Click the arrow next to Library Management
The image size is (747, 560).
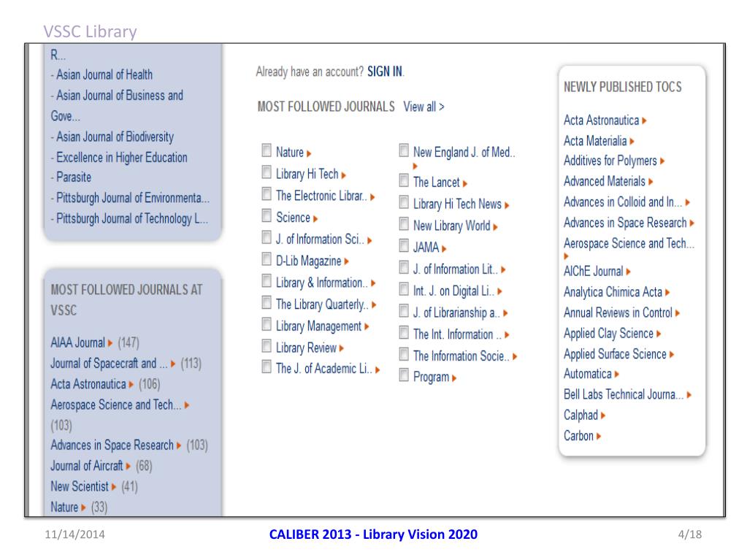click(367, 326)
